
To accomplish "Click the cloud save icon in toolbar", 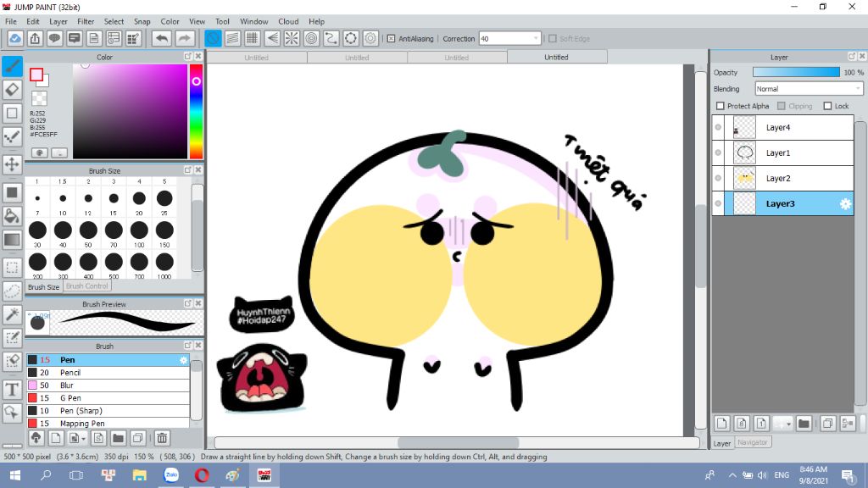I will pyautogui.click(x=15, y=38).
